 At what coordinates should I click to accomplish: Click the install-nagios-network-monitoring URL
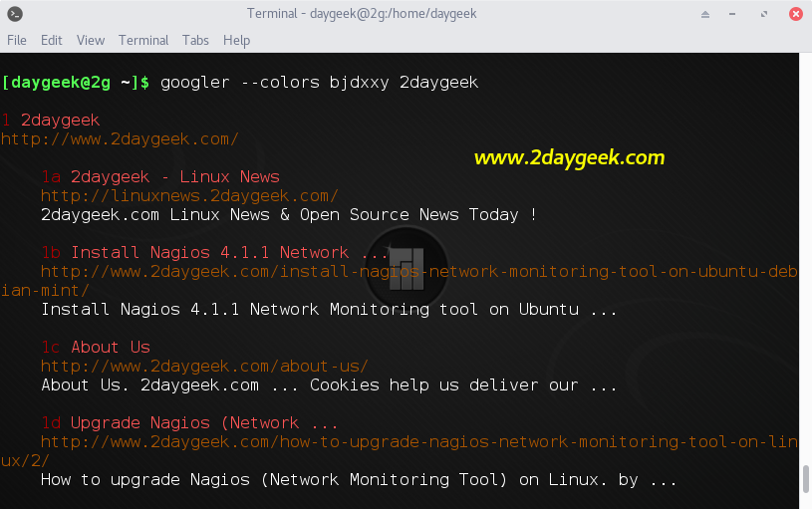coord(399,281)
